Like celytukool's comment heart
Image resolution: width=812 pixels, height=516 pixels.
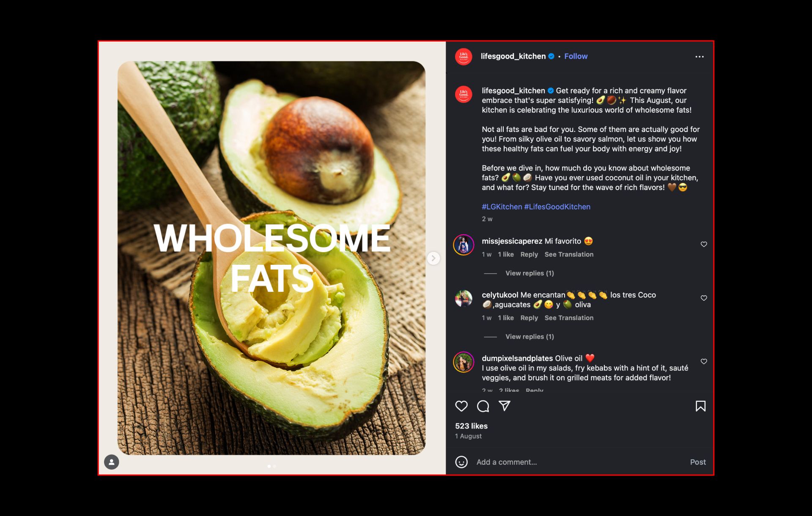point(704,298)
